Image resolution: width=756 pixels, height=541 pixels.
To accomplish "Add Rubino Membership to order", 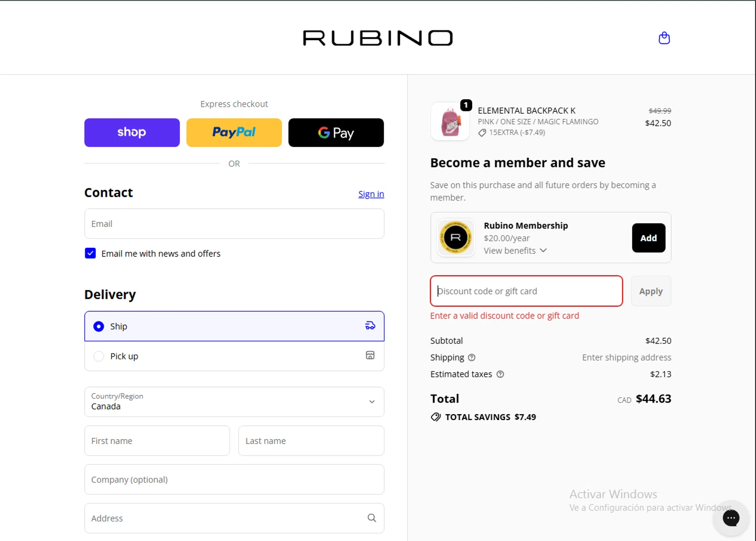I will point(649,238).
